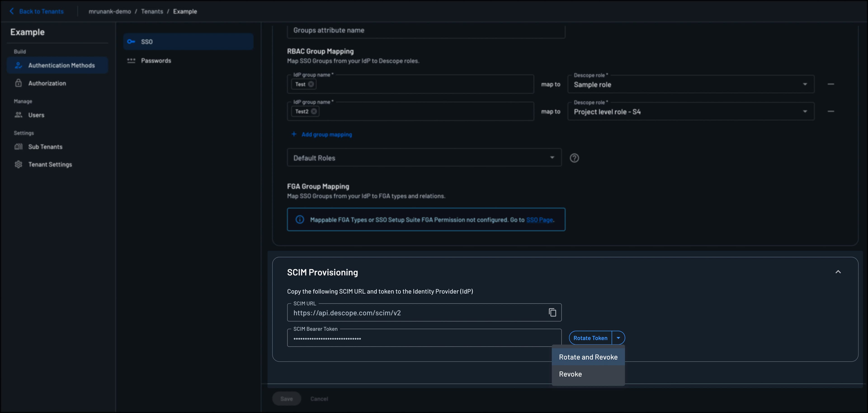Expand the Default Roles dropdown
Image resolution: width=868 pixels, height=413 pixels.
(x=552, y=157)
